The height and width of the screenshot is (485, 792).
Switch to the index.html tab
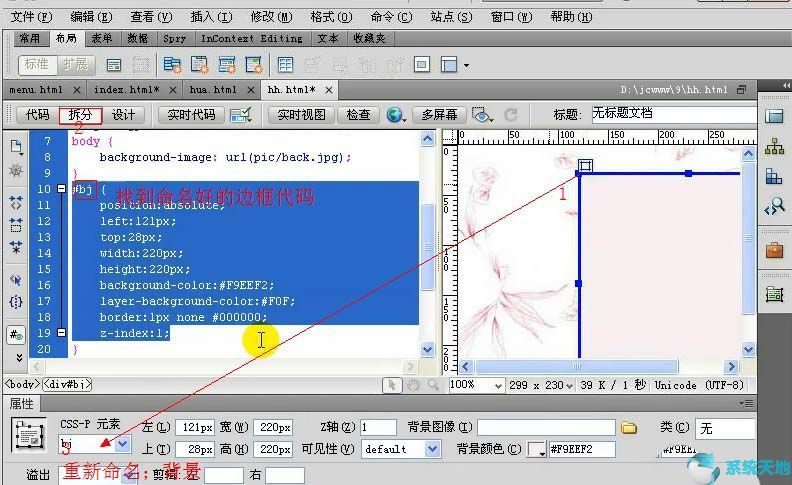[127, 90]
